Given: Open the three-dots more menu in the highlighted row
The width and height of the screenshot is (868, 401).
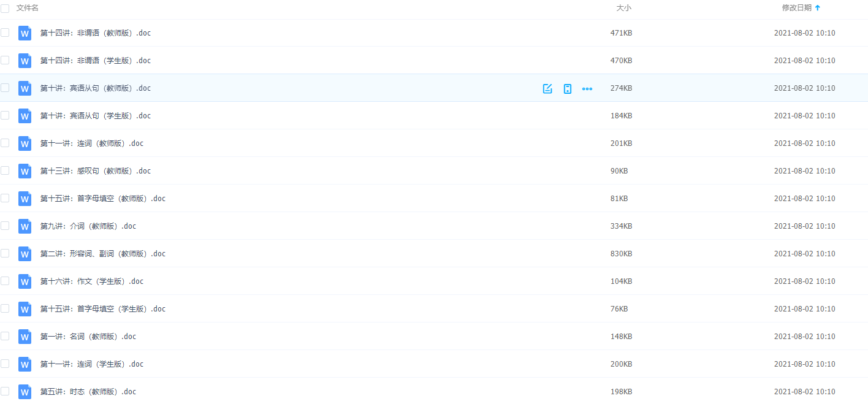Looking at the screenshot, I should [x=587, y=88].
